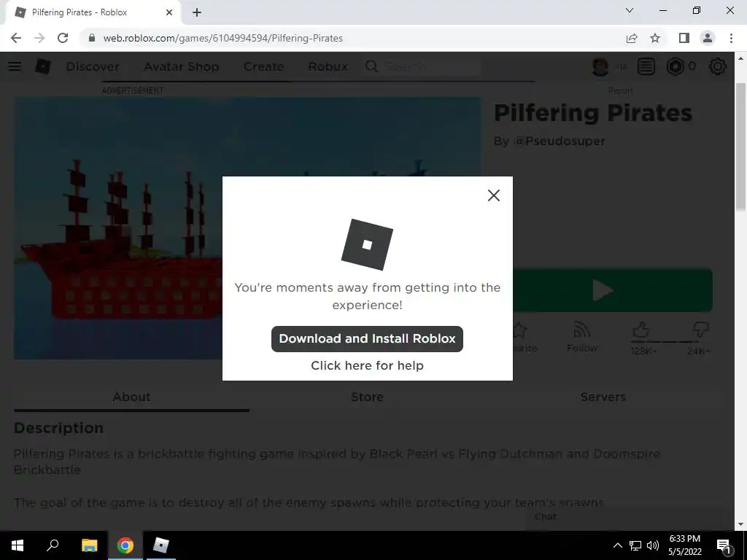Close the Pilfering Pirates tab
747x560 pixels.
pyautogui.click(x=169, y=12)
